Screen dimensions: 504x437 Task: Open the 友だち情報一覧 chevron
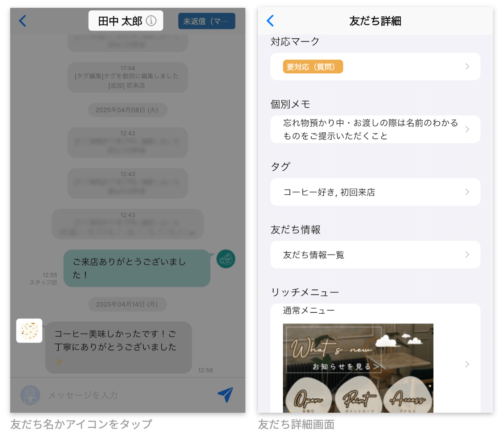click(x=467, y=255)
